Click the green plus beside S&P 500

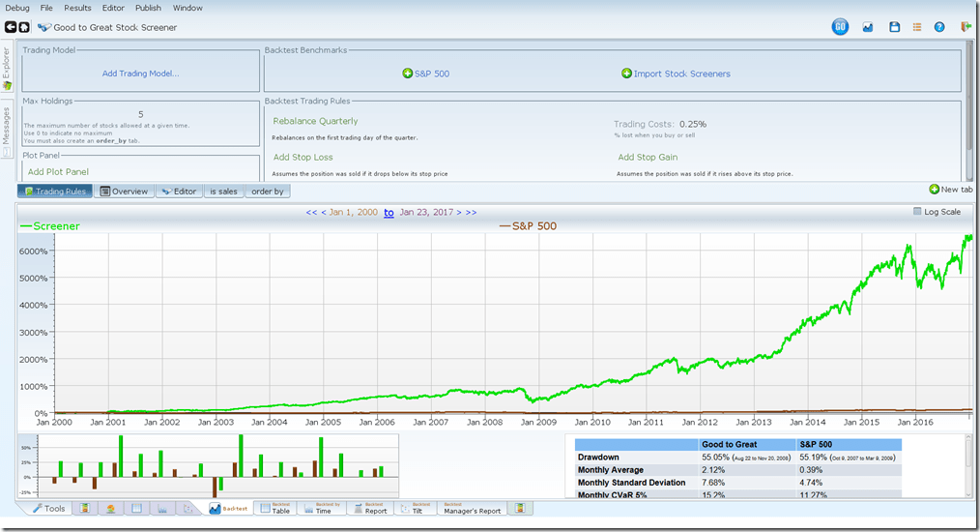tap(408, 74)
